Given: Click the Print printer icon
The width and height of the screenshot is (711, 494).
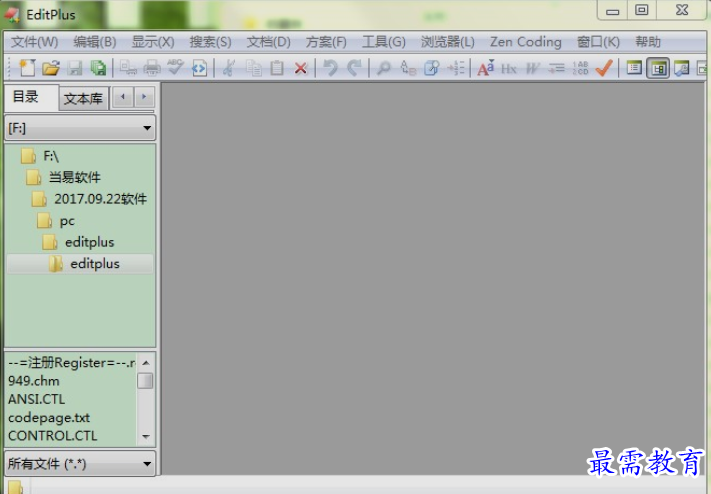Looking at the screenshot, I should (x=152, y=68).
